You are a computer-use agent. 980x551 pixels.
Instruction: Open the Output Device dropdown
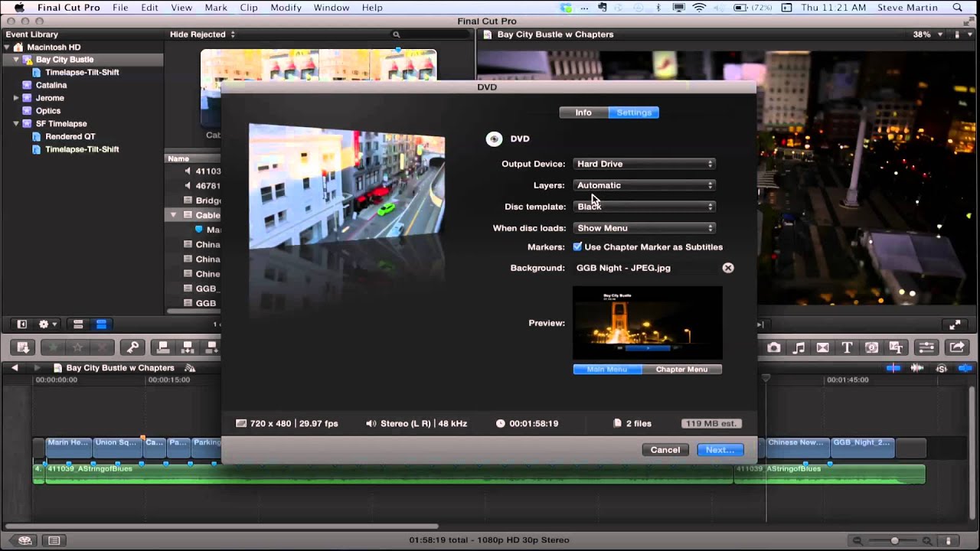point(644,164)
